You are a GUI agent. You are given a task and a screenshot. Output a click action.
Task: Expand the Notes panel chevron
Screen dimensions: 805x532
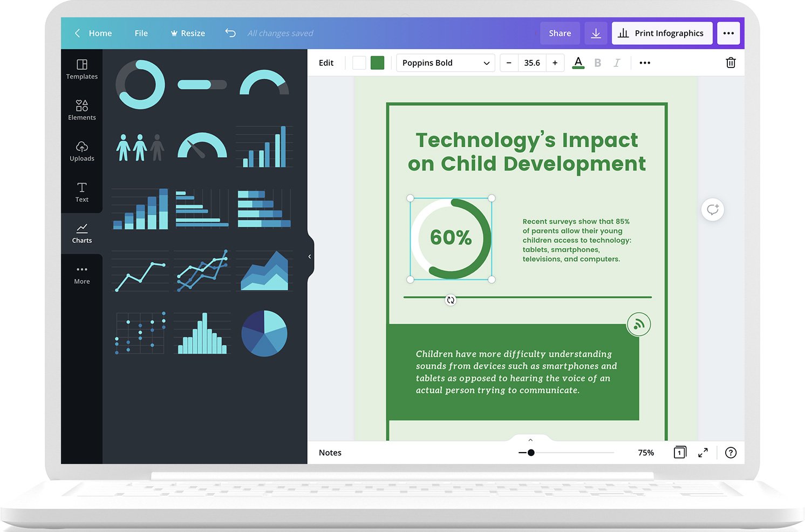[530, 440]
